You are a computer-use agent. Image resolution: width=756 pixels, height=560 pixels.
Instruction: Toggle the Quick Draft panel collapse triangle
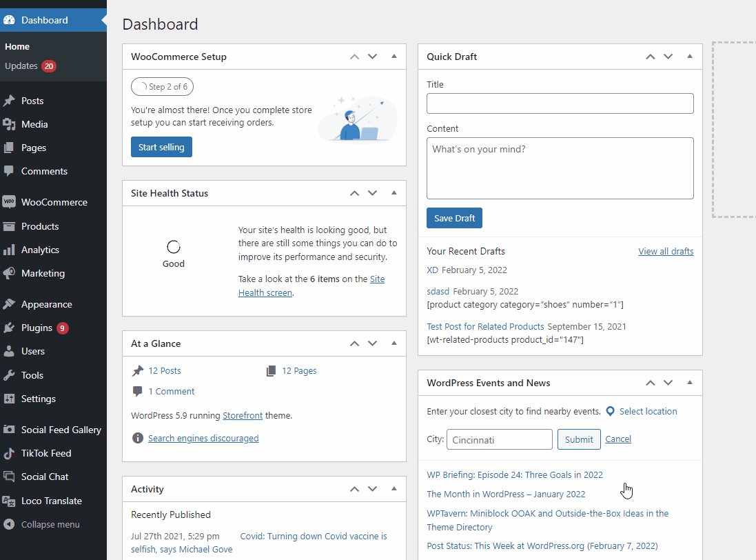(x=690, y=57)
